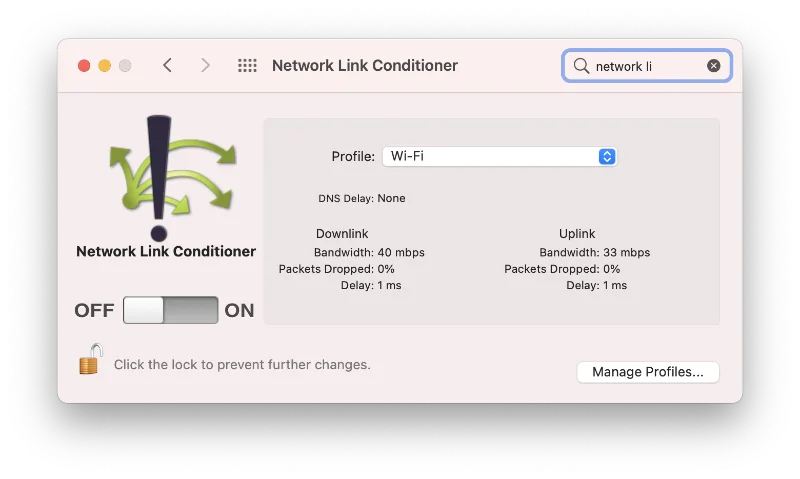Go forward with the right chevron
Screen dimensions: 800x479
click(205, 65)
